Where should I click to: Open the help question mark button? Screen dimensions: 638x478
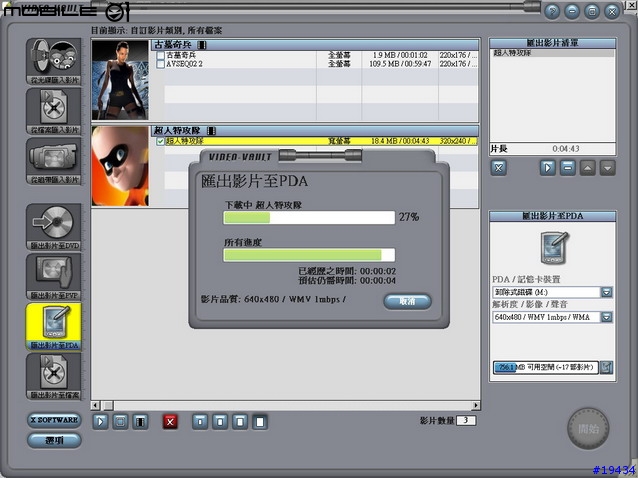pos(552,11)
